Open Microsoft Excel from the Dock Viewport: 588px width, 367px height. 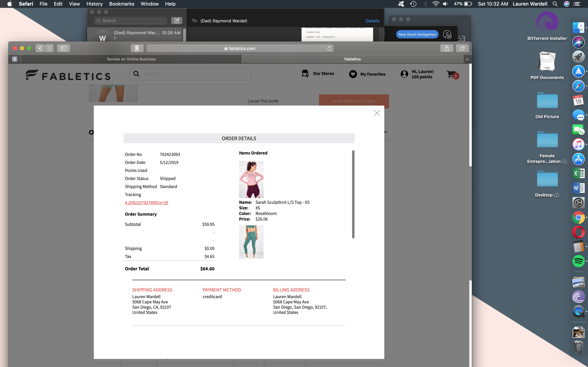579,173
